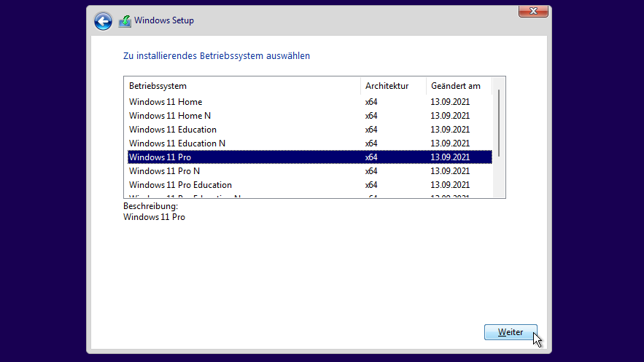
Task: Click the blue back arrow button
Action: click(103, 21)
